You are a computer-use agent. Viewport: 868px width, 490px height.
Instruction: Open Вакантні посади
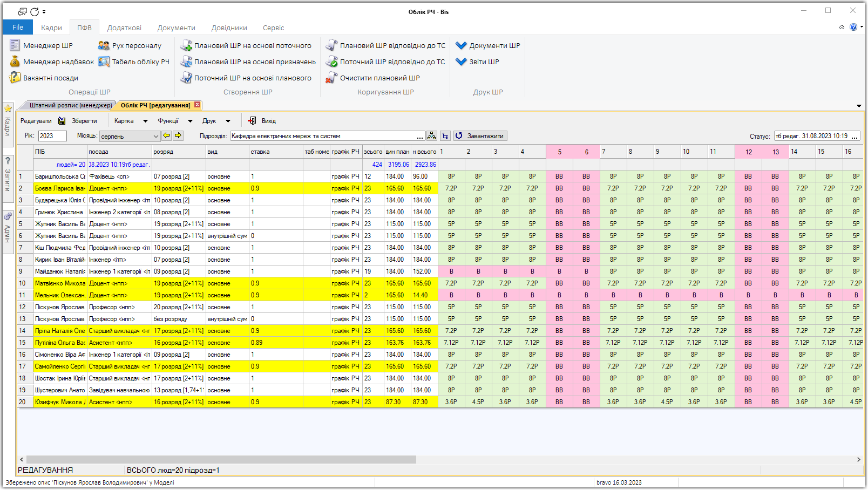pos(44,78)
